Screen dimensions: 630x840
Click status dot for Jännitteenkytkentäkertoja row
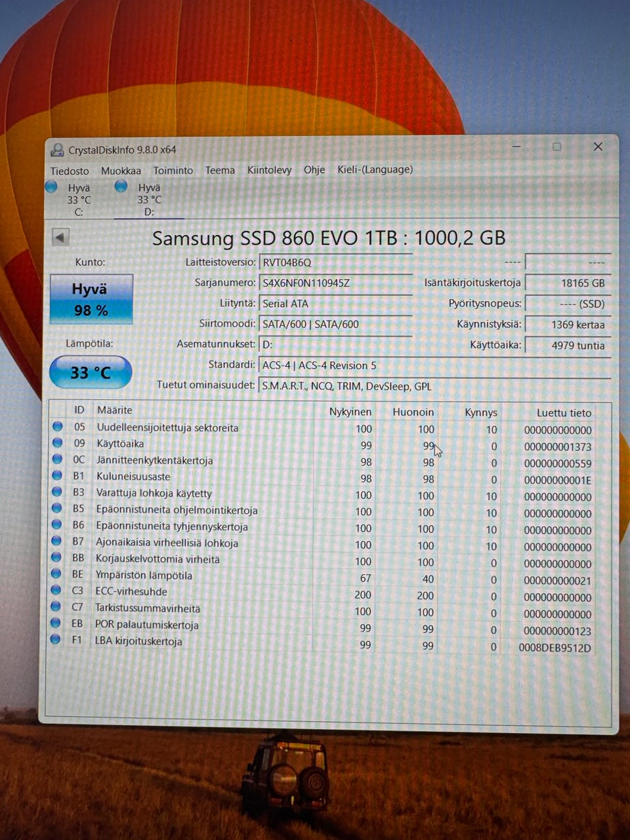(x=58, y=459)
